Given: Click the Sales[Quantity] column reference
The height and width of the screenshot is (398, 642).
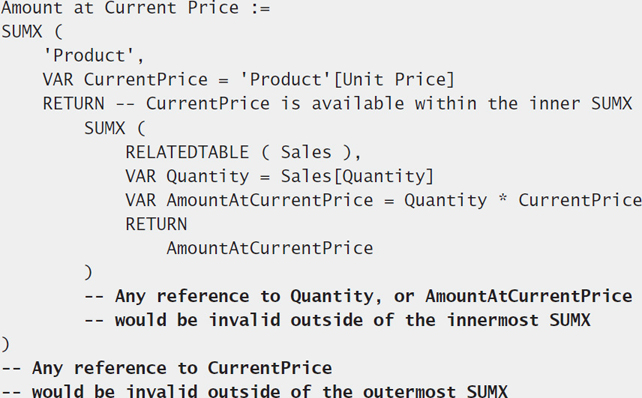Looking at the screenshot, I should 357,176.
